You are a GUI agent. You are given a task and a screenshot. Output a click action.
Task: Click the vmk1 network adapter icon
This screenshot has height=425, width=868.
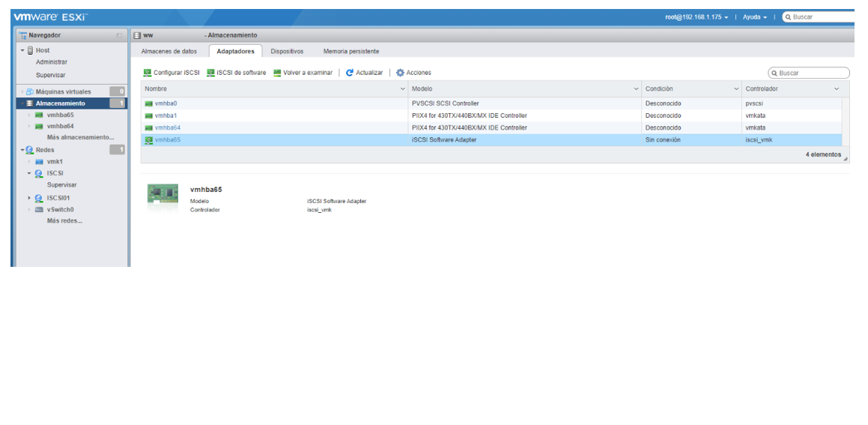click(x=39, y=162)
